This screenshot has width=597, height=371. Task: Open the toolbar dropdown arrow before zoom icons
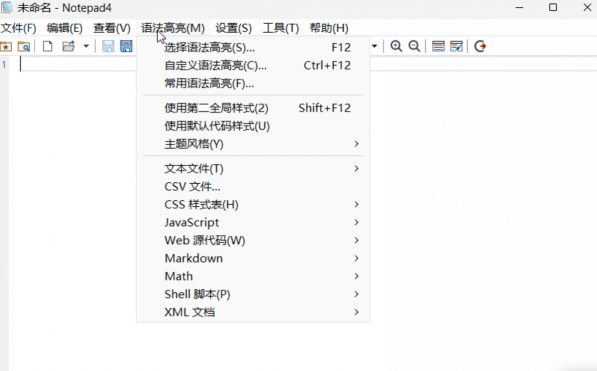coord(375,46)
